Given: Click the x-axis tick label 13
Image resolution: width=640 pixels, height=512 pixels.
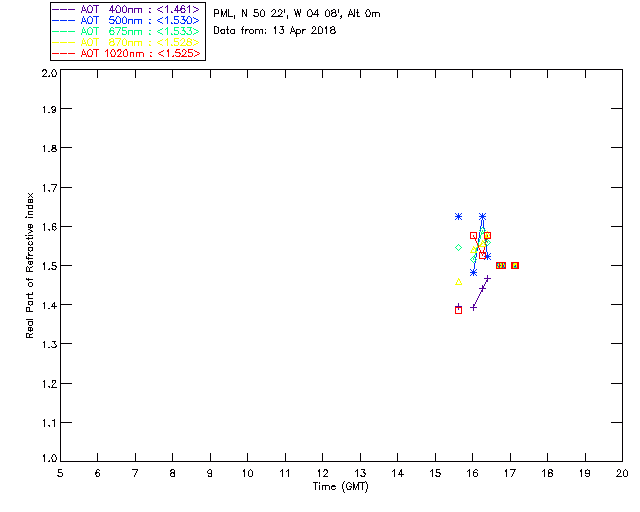Looking at the screenshot, I should tap(360, 473).
